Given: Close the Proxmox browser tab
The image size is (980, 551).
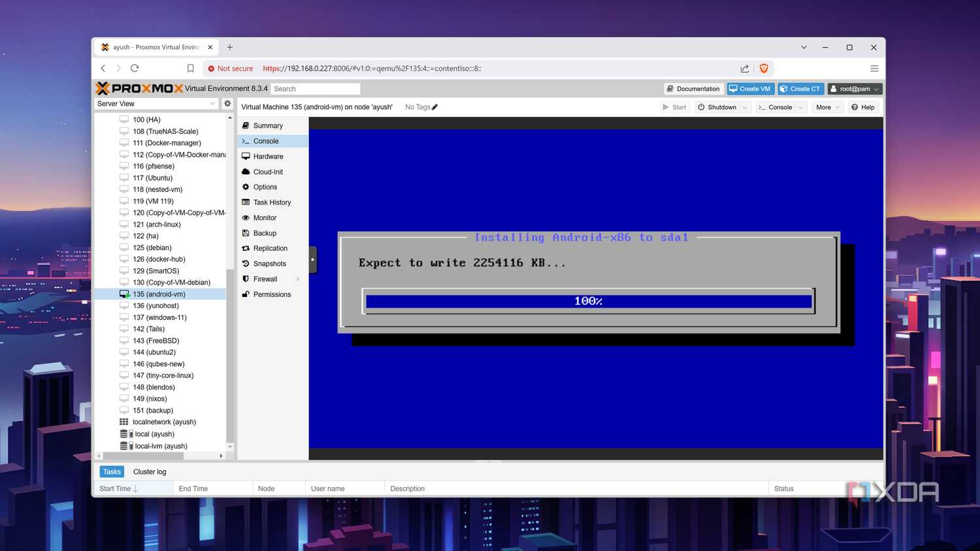Looking at the screenshot, I should click(x=210, y=47).
